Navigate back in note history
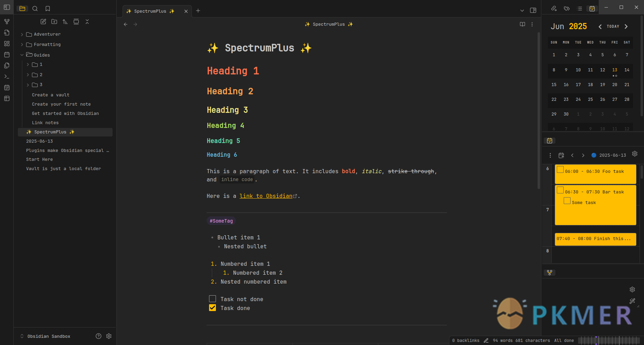644x345 pixels. pyautogui.click(x=126, y=24)
